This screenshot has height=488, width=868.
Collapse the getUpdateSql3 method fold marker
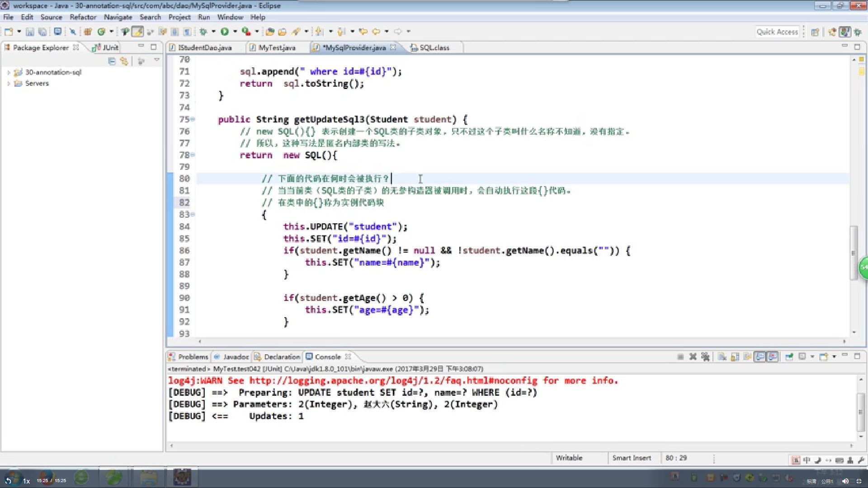[193, 119]
